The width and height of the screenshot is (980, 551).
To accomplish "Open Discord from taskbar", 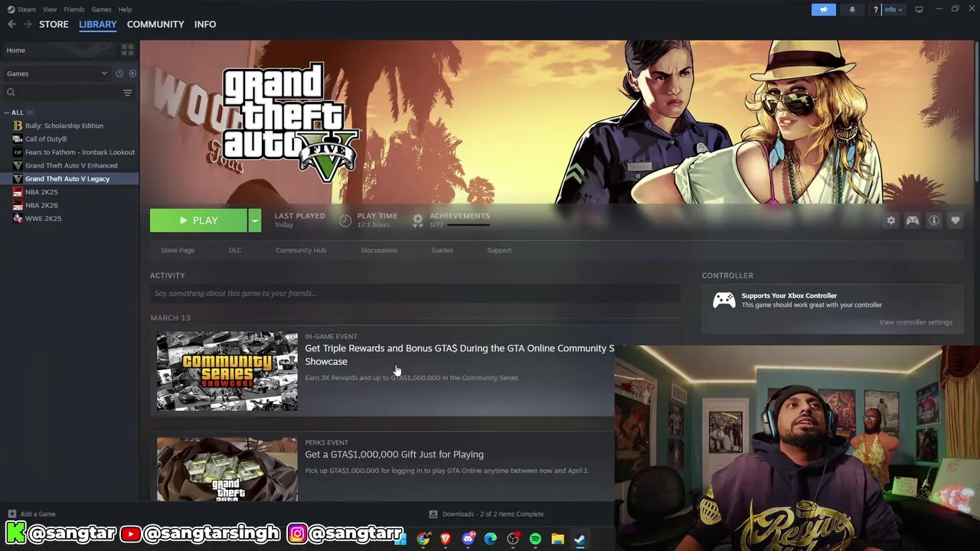I will tap(469, 540).
